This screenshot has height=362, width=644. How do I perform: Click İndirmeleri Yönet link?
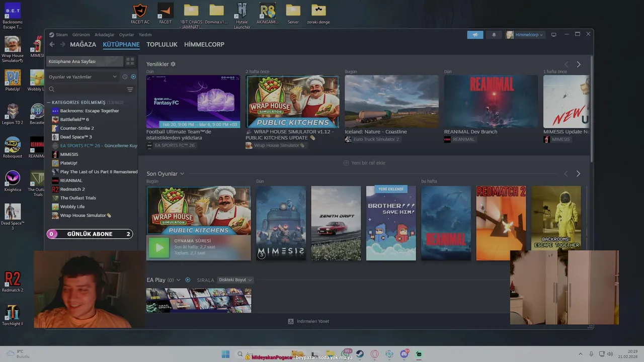coord(313,321)
